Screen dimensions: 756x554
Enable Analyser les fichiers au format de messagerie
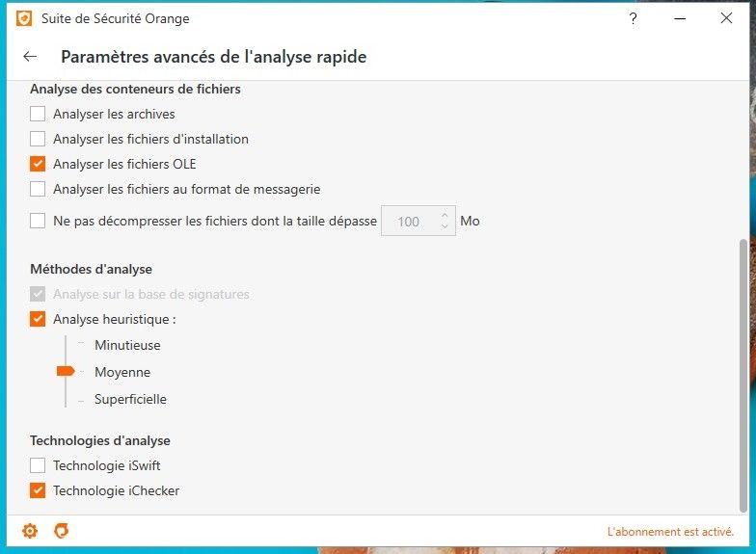(38, 189)
